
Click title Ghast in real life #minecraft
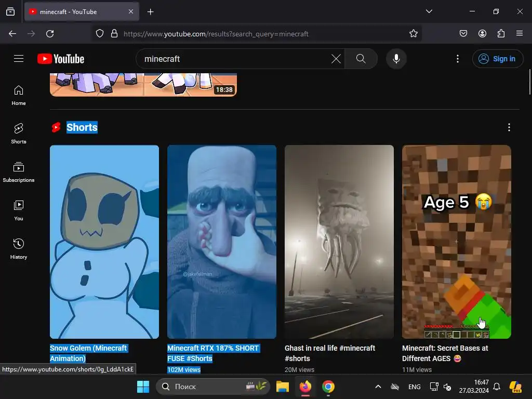coord(330,353)
